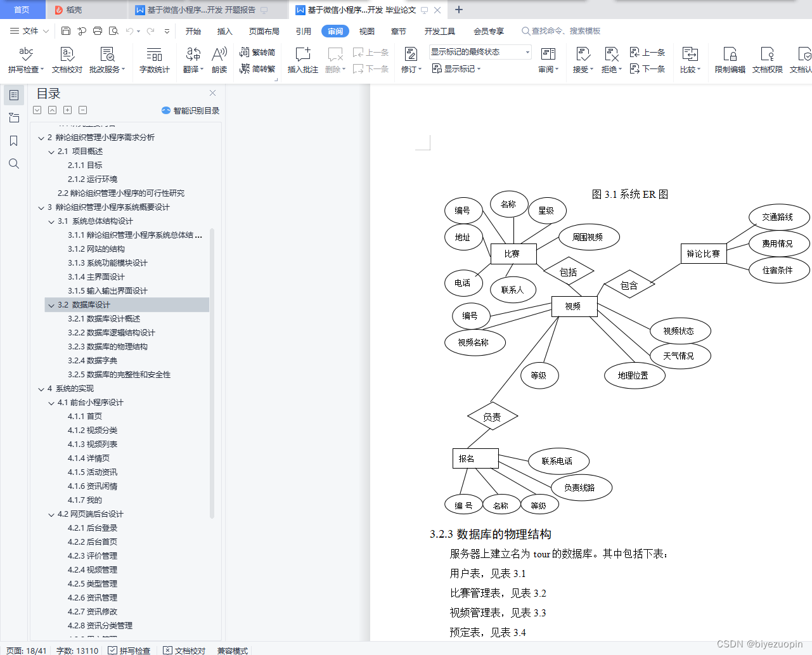Open the spell check tool
Viewport: 812px width, 655px height.
pos(26,60)
